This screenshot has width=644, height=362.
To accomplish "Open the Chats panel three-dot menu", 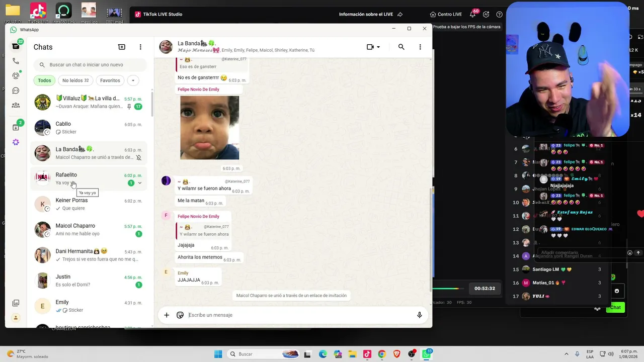I will pyautogui.click(x=140, y=47).
